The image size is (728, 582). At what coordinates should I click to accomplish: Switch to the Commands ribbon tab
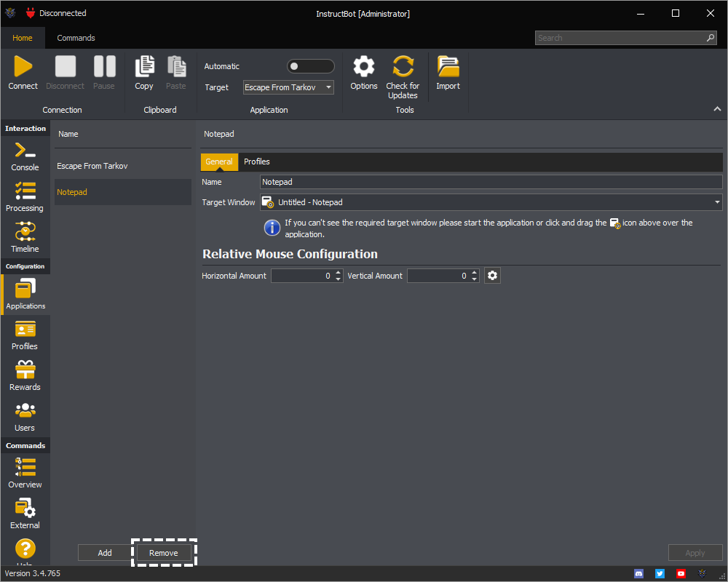76,38
